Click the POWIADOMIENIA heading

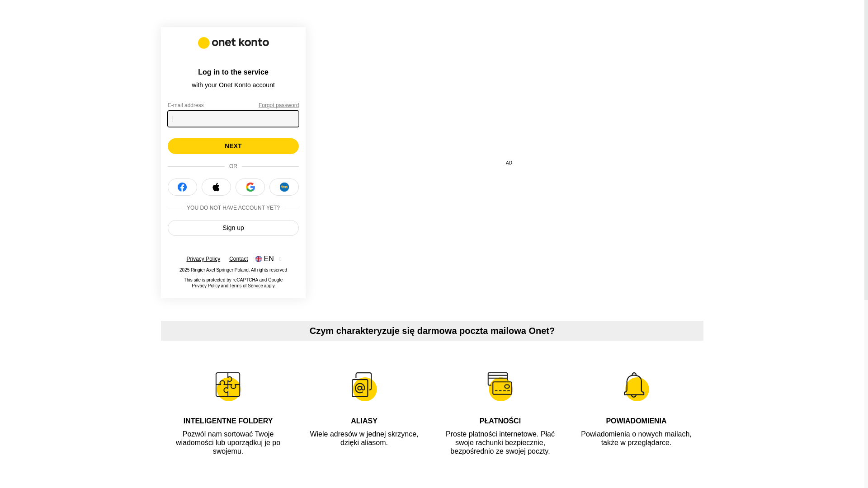pyautogui.click(x=636, y=421)
